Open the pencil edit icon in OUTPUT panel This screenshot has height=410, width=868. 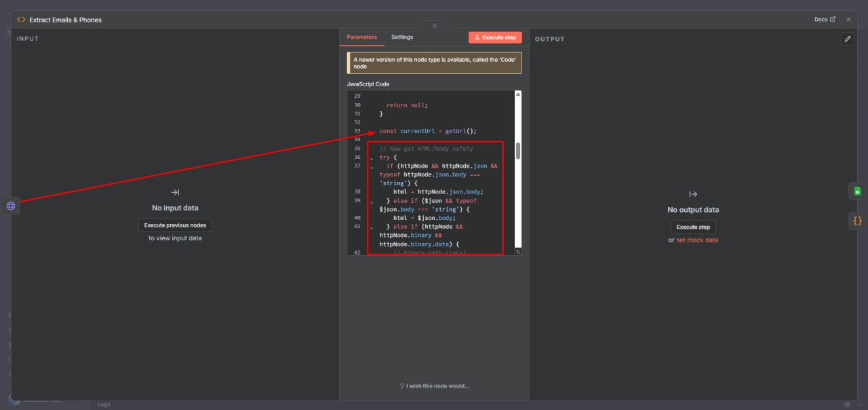point(848,39)
